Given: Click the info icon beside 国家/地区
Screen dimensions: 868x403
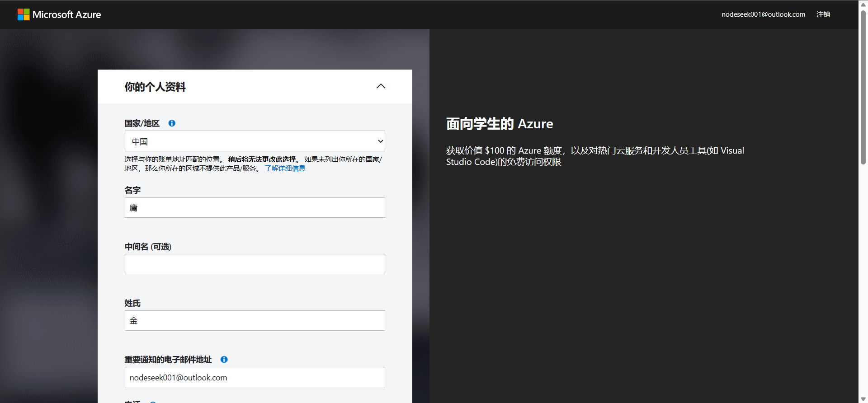Looking at the screenshot, I should (172, 123).
